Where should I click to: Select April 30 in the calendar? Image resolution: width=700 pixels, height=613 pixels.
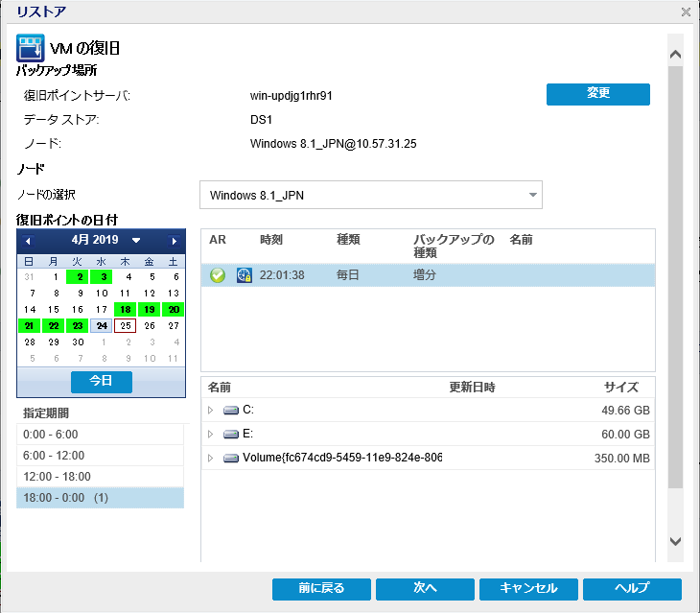coord(78,342)
